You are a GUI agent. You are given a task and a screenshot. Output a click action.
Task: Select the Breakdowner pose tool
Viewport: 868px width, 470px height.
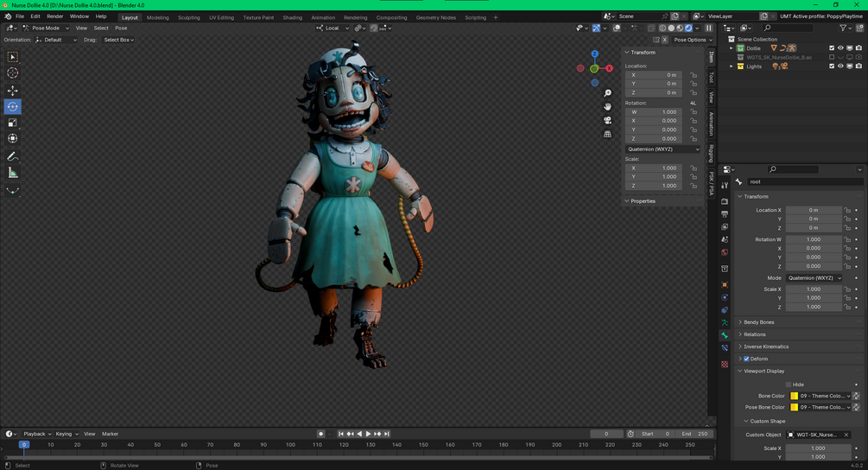point(12,190)
